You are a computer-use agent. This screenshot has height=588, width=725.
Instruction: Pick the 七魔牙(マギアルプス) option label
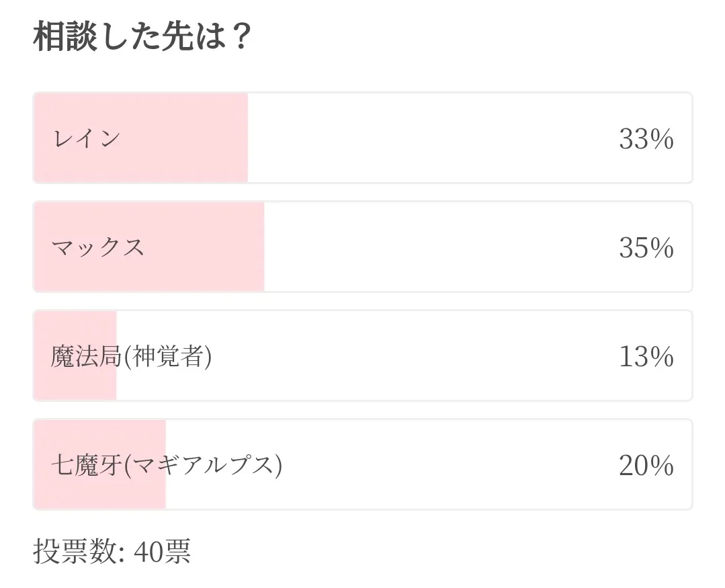pyautogui.click(x=166, y=465)
